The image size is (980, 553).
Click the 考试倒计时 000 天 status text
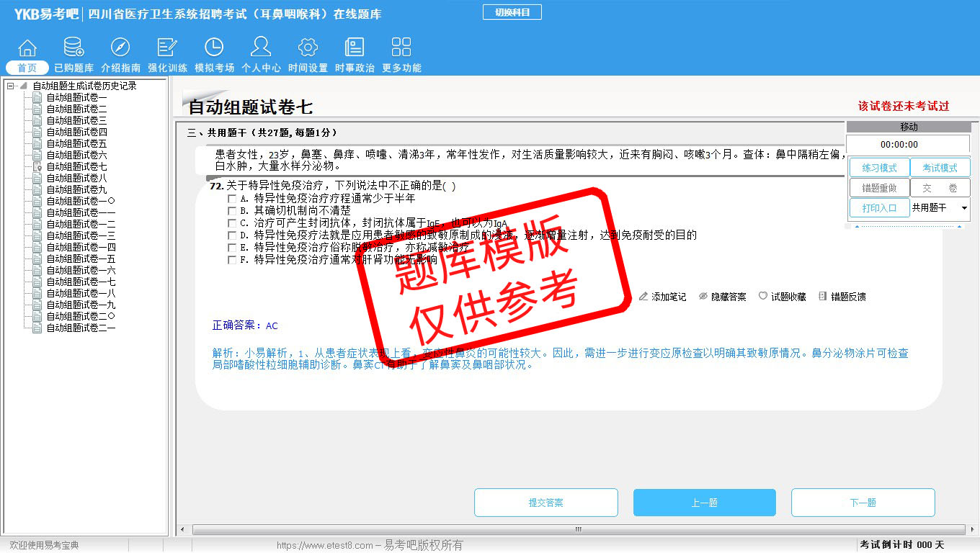tap(901, 545)
